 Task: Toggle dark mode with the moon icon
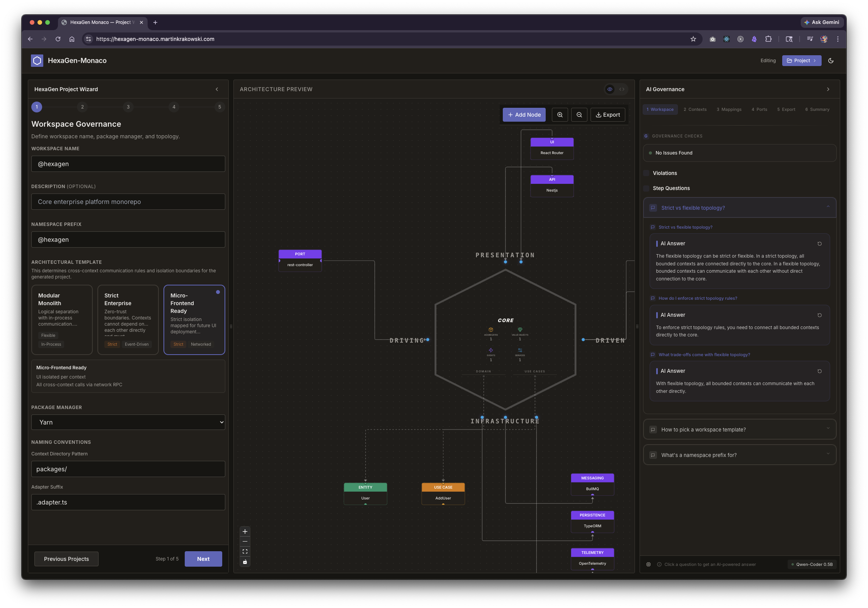point(831,61)
